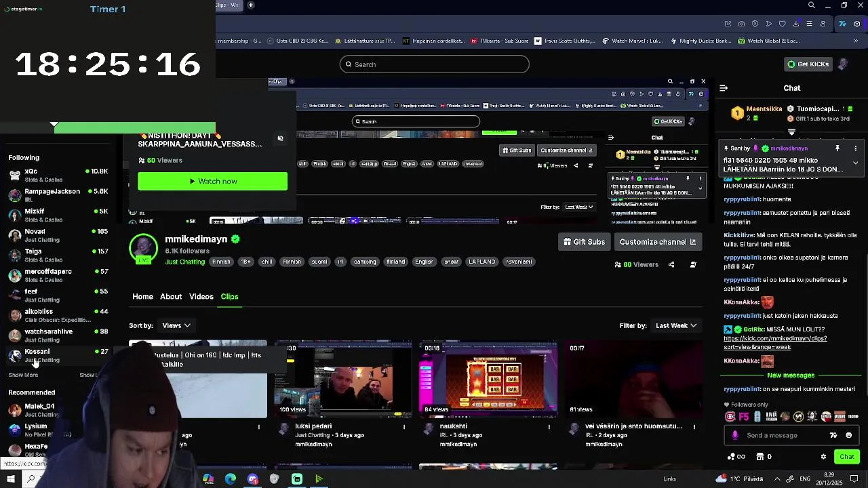Open the About channel tab
Viewport: 868px width, 488px height.
(x=171, y=296)
